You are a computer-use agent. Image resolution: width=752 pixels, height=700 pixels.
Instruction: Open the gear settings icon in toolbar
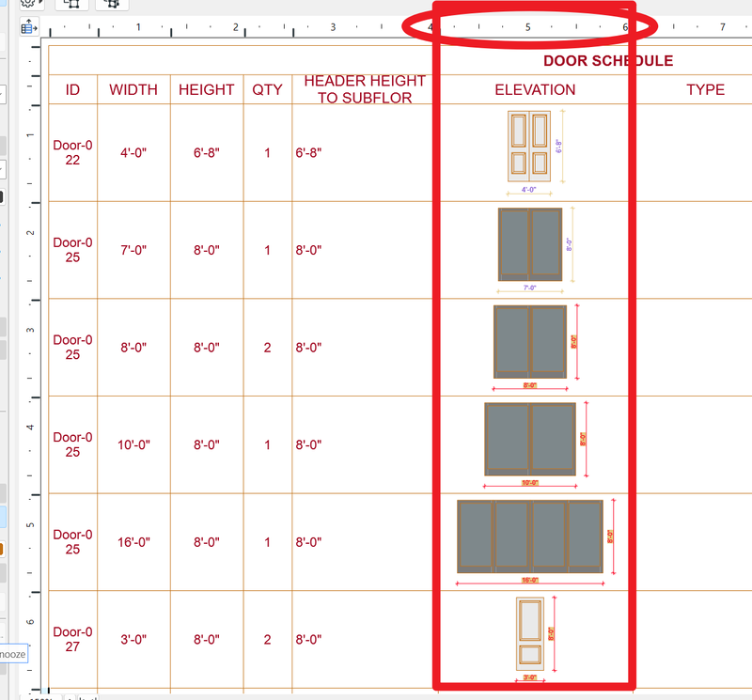click(28, 3)
